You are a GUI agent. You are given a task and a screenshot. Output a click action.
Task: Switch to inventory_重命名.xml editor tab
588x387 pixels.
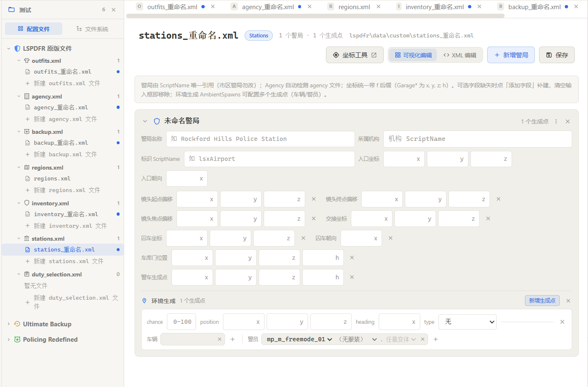tap(434, 7)
